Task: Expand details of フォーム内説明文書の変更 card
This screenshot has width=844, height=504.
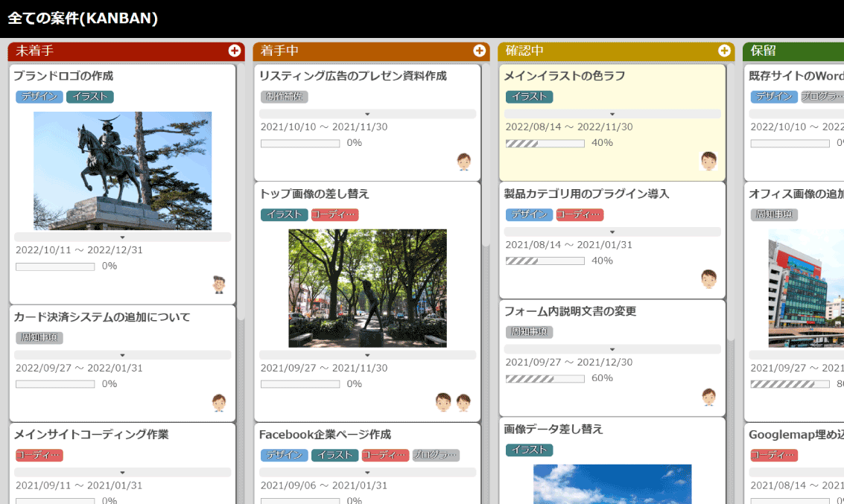Action: [x=612, y=349]
